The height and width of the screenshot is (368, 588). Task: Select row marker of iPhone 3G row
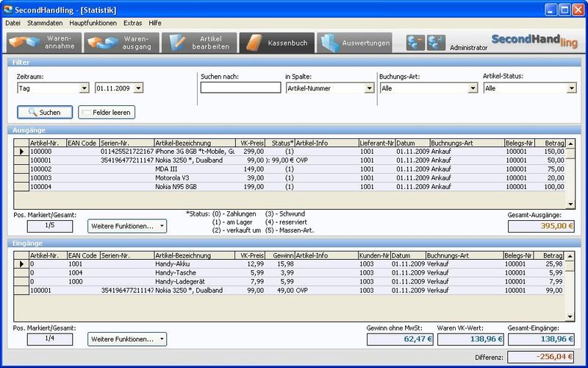pos(21,152)
